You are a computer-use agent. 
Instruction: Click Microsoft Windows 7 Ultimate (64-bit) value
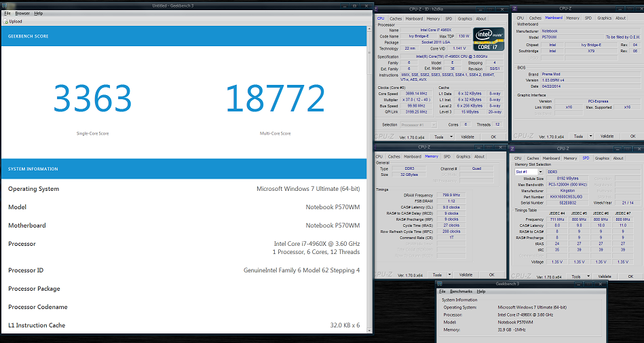click(308, 189)
